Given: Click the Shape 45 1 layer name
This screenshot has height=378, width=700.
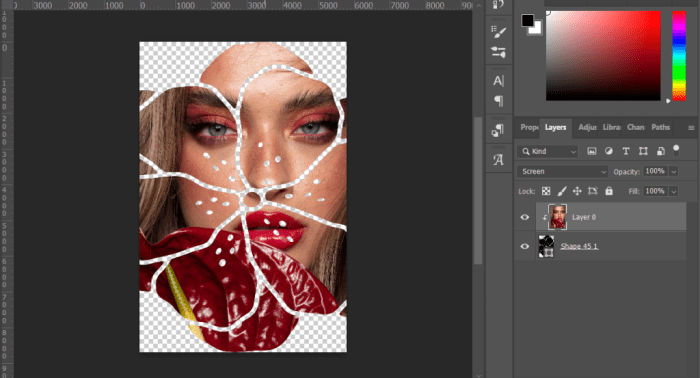Looking at the screenshot, I should click(x=579, y=246).
